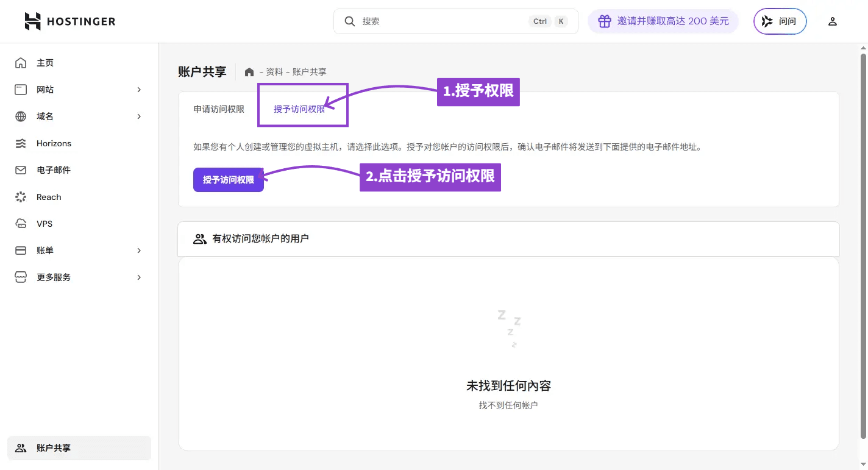The height and width of the screenshot is (470, 868).
Task: Open the user profile icon
Action: point(832,21)
